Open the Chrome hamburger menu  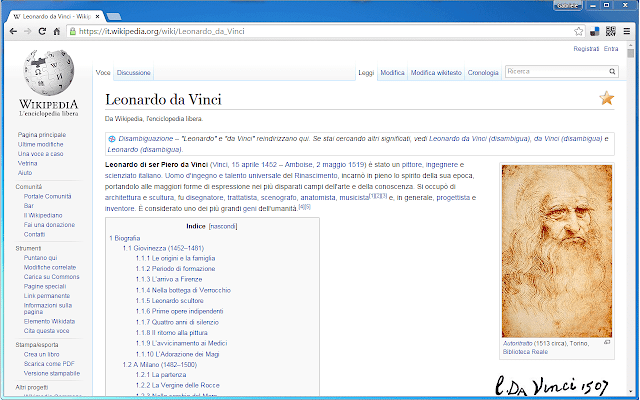tap(627, 31)
